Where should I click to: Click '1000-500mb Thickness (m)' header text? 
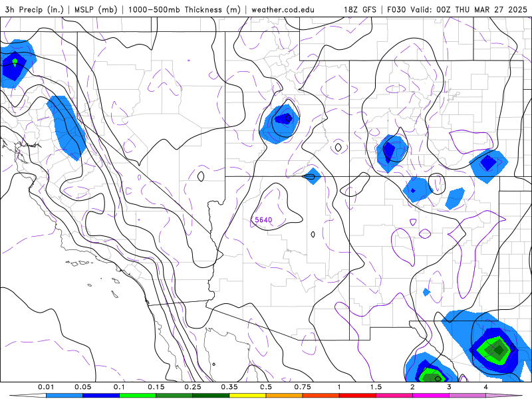point(184,9)
